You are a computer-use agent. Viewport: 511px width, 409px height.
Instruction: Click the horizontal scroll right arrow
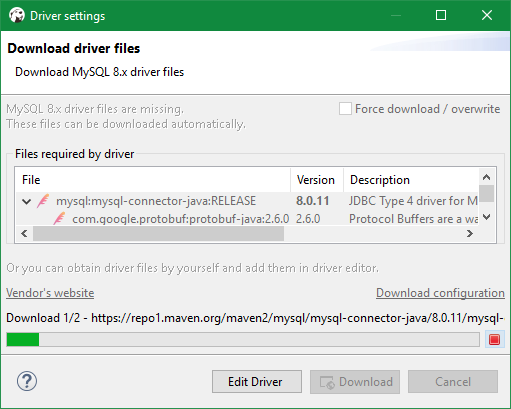click(470, 233)
